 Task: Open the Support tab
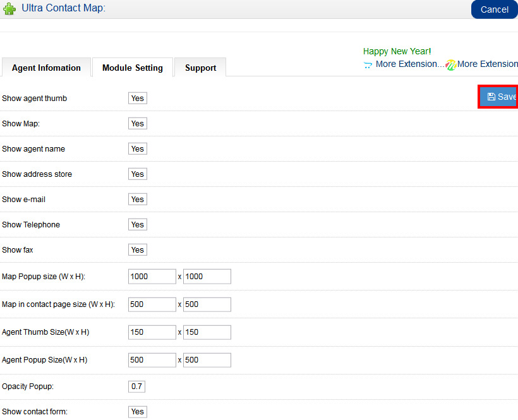[200, 68]
